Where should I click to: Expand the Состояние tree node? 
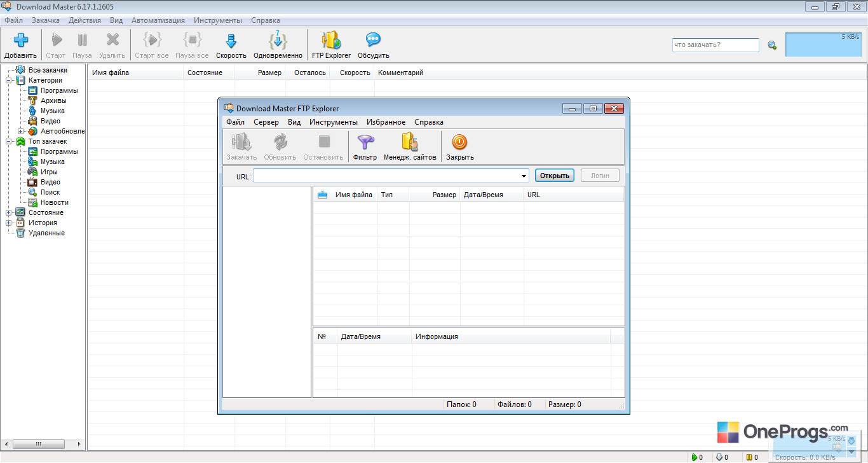9,212
